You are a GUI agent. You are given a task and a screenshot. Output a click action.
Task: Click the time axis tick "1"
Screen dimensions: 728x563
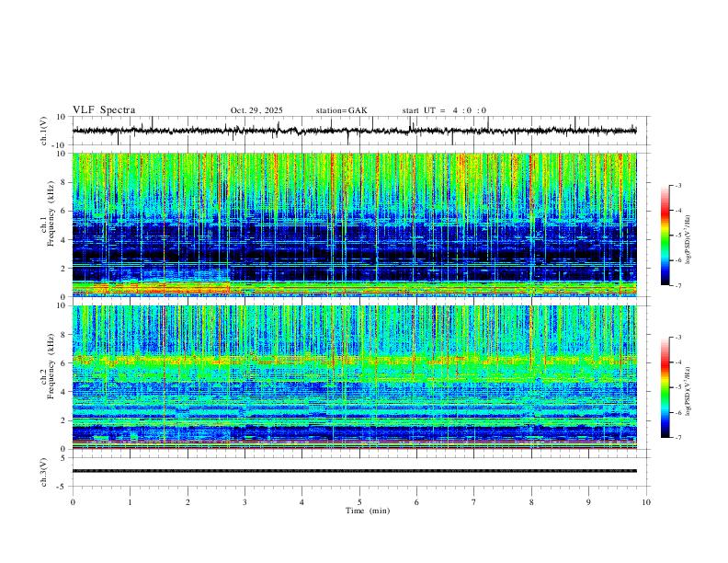(x=130, y=502)
